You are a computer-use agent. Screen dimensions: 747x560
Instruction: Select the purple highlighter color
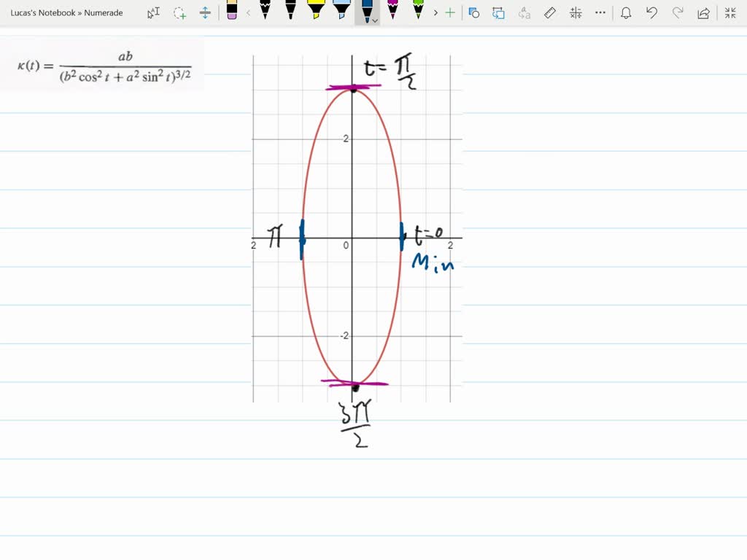tap(393, 11)
